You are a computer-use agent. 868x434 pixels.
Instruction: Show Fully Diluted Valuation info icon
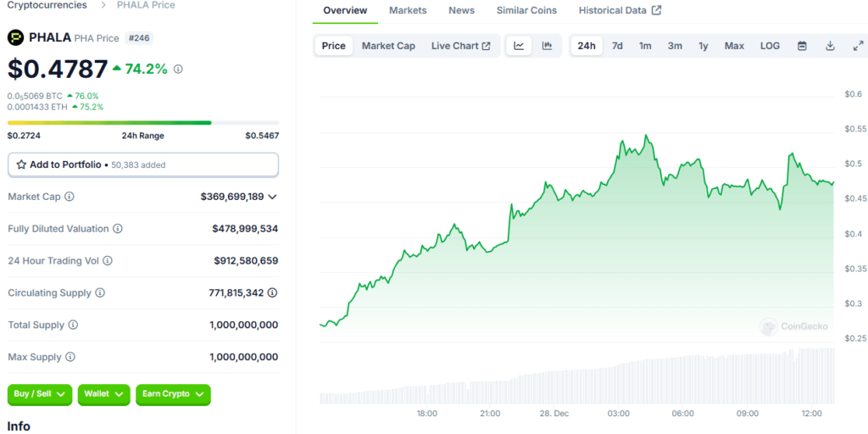118,229
